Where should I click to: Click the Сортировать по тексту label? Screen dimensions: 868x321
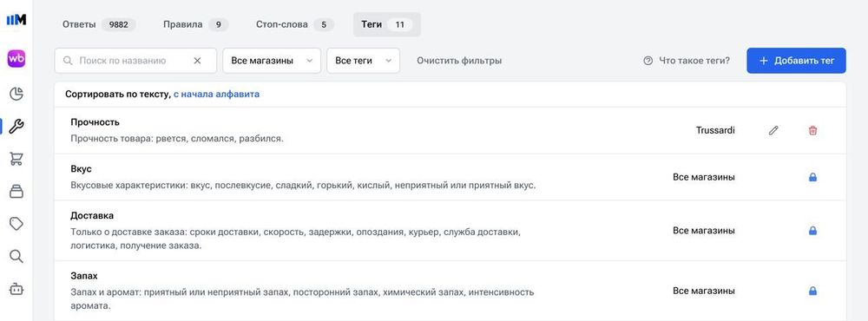coord(118,94)
